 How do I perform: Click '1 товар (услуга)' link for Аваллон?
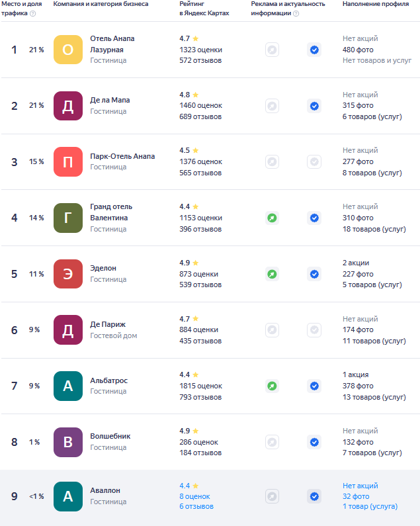pos(370,507)
